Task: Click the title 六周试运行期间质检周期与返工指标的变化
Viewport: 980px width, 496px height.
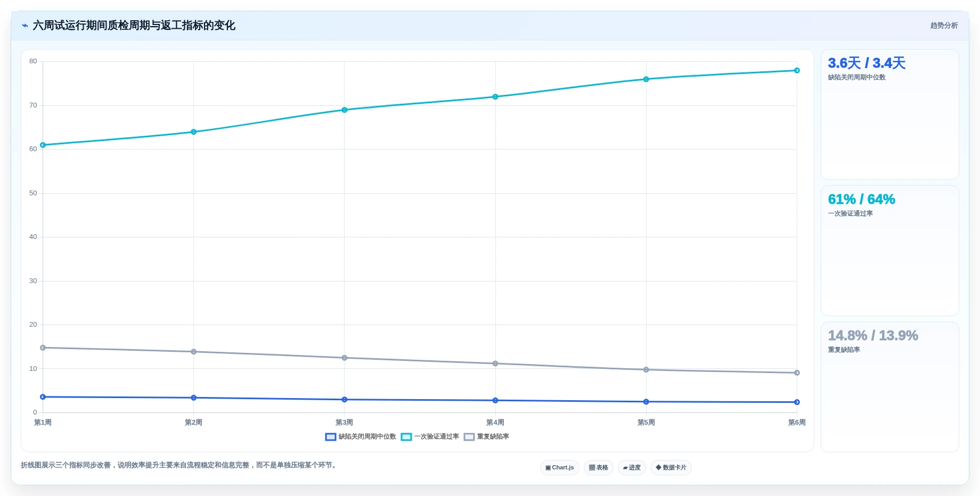Action: [x=134, y=26]
